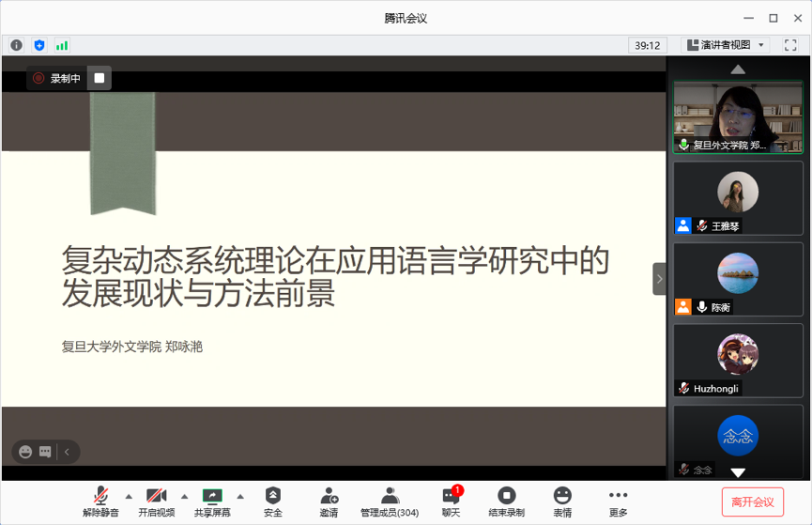812x525 pixels.
Task: Start 共享屏幕 screen sharing
Action: [212, 502]
